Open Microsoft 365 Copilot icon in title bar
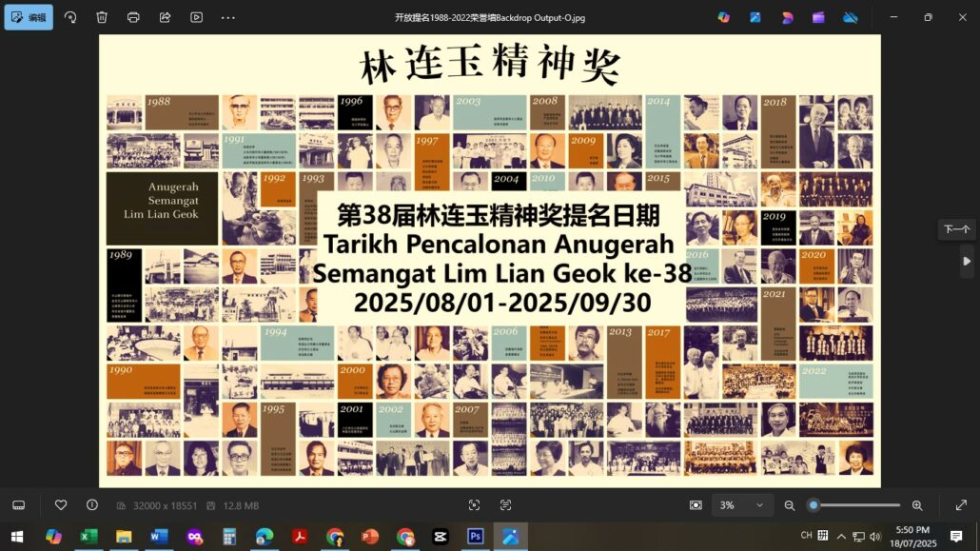980x551 pixels. pos(724,17)
